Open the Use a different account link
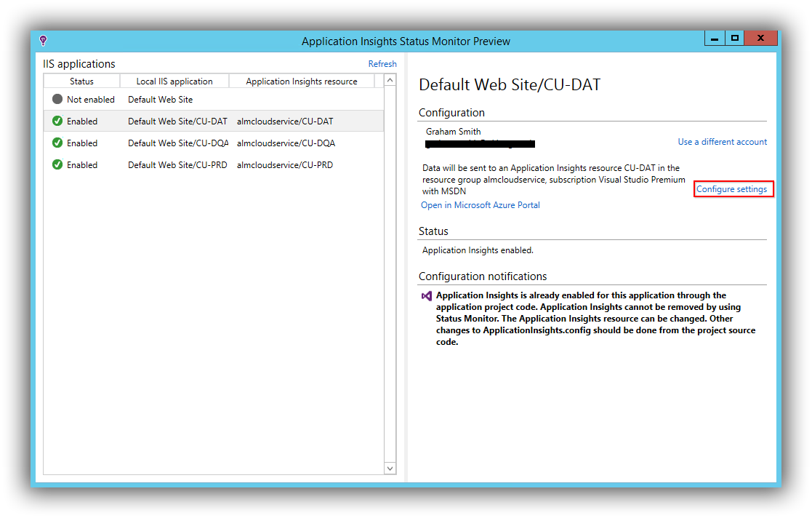This screenshot has width=812, height=518. [x=722, y=141]
